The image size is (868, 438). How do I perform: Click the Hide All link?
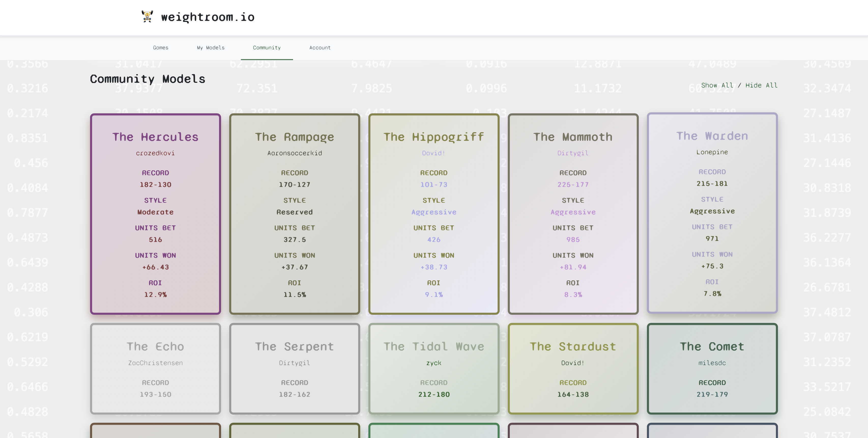click(x=761, y=85)
